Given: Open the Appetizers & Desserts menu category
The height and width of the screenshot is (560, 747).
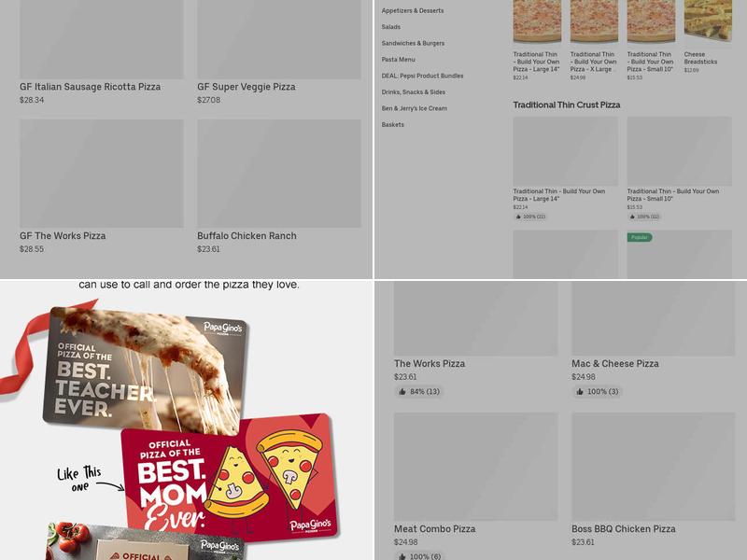Looking at the screenshot, I should tap(413, 10).
